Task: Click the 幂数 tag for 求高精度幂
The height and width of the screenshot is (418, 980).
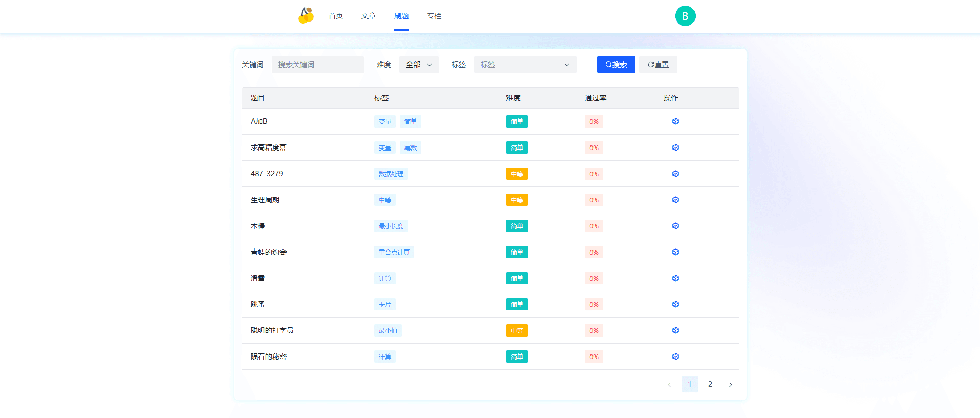Action: 411,148
